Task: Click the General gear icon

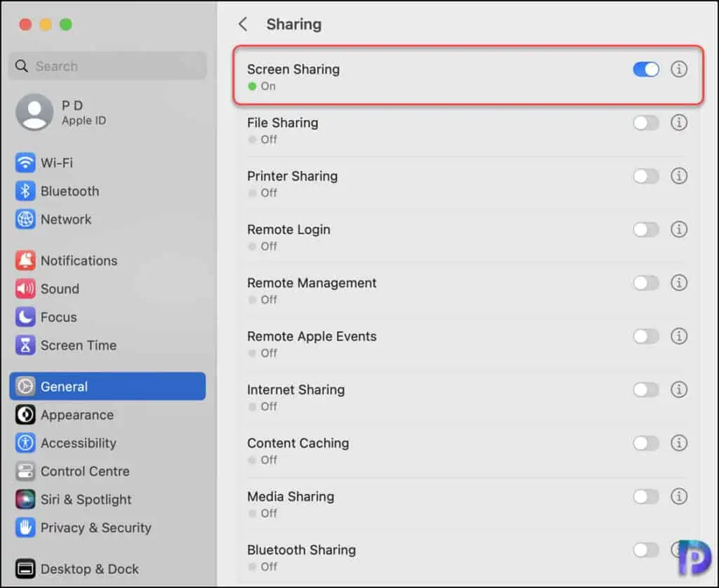Action: pyautogui.click(x=25, y=387)
